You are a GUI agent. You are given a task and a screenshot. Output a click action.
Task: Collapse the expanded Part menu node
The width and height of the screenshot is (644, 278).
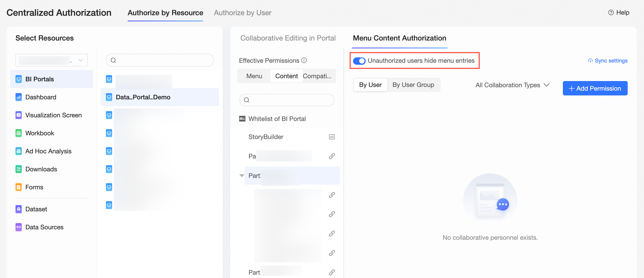[x=242, y=176]
